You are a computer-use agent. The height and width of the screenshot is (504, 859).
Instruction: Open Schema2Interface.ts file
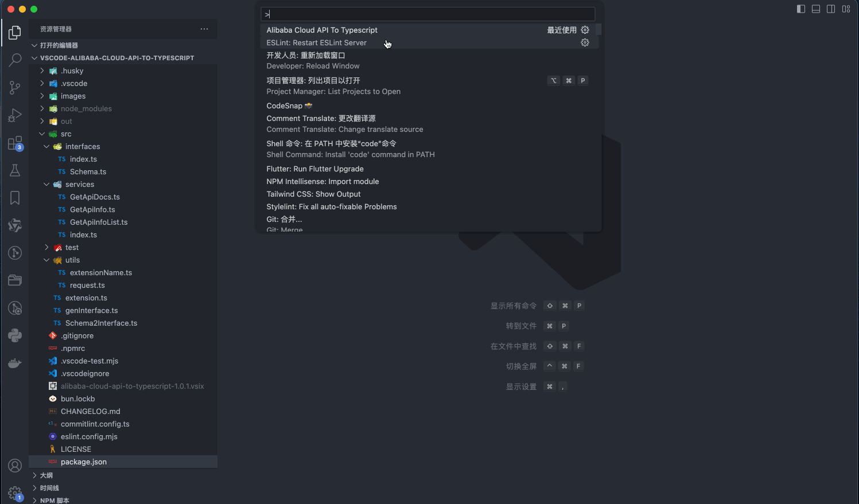coord(123,323)
